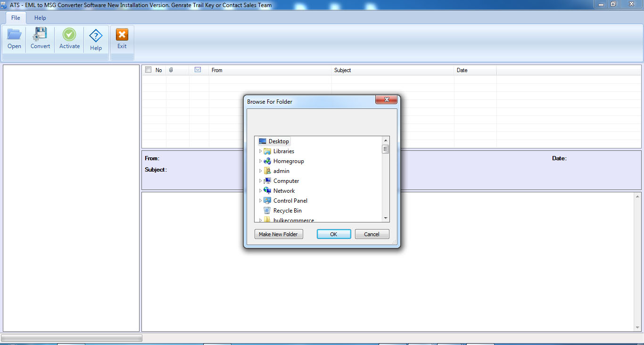Click the Open folder icon in toolbar
Image resolution: width=644 pixels, height=345 pixels.
coord(14,34)
